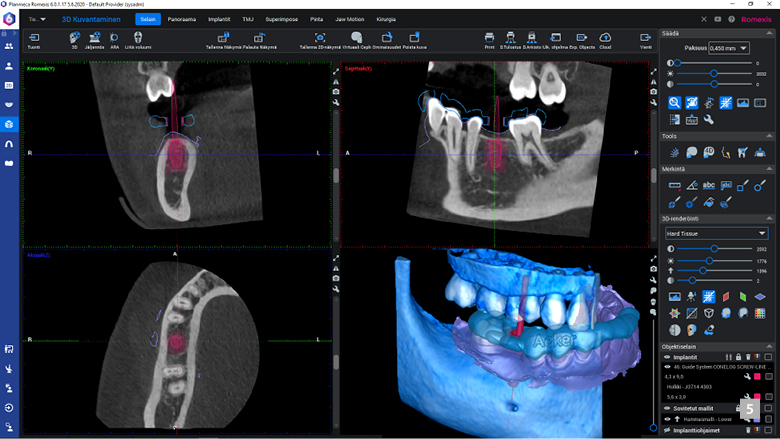This screenshot has width=780, height=439.
Task: Click the Jäljennös scan icon
Action: coord(94,38)
